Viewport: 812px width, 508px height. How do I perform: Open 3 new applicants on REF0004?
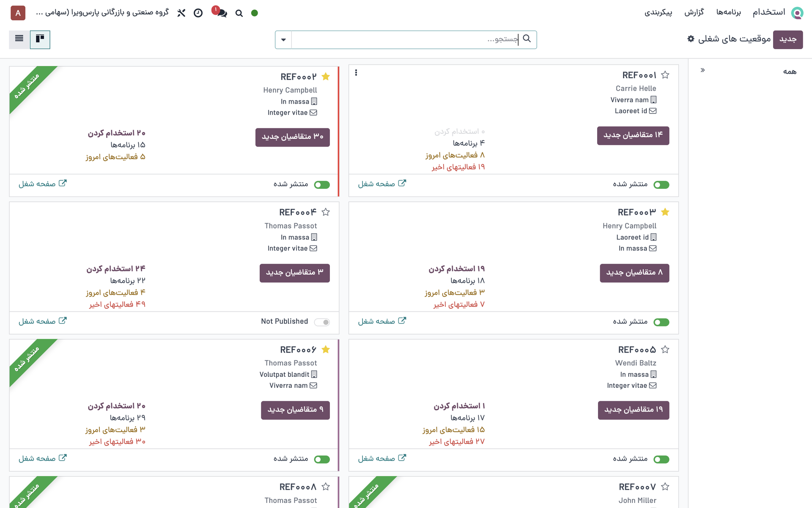(x=295, y=273)
